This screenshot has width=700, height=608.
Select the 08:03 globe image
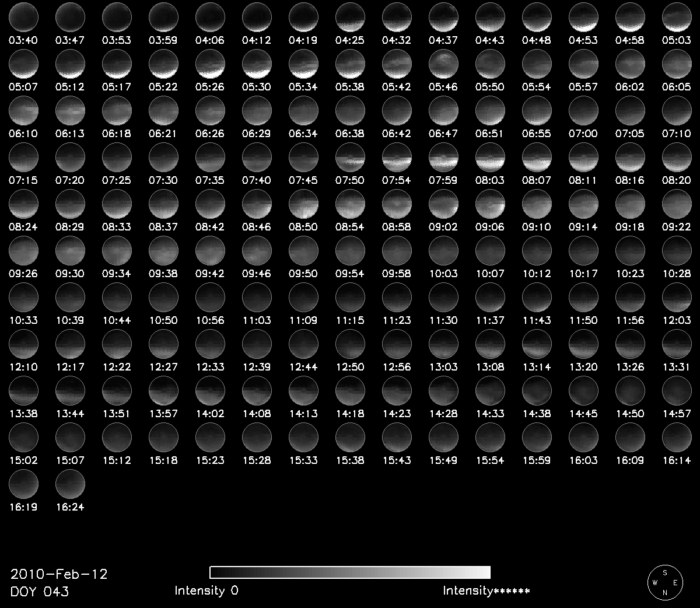[x=490, y=157]
